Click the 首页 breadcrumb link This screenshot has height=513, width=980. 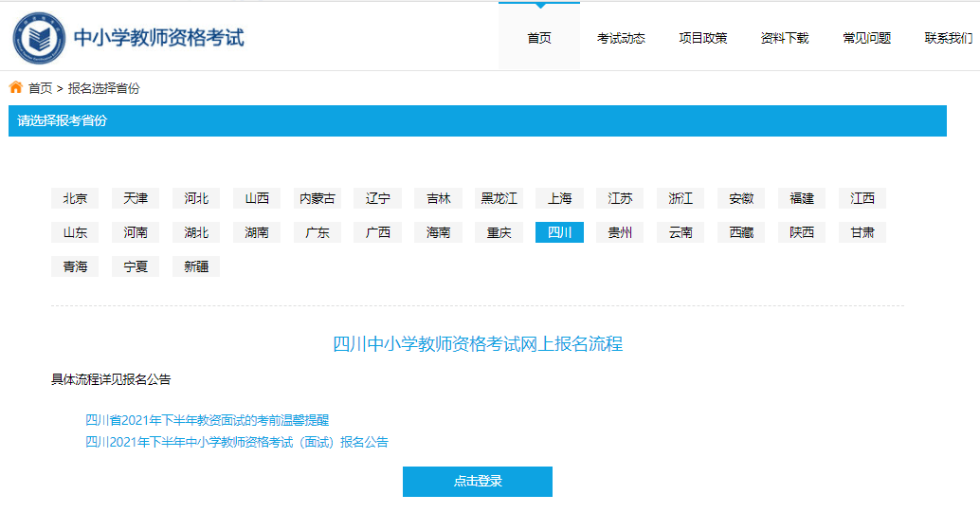pos(41,88)
